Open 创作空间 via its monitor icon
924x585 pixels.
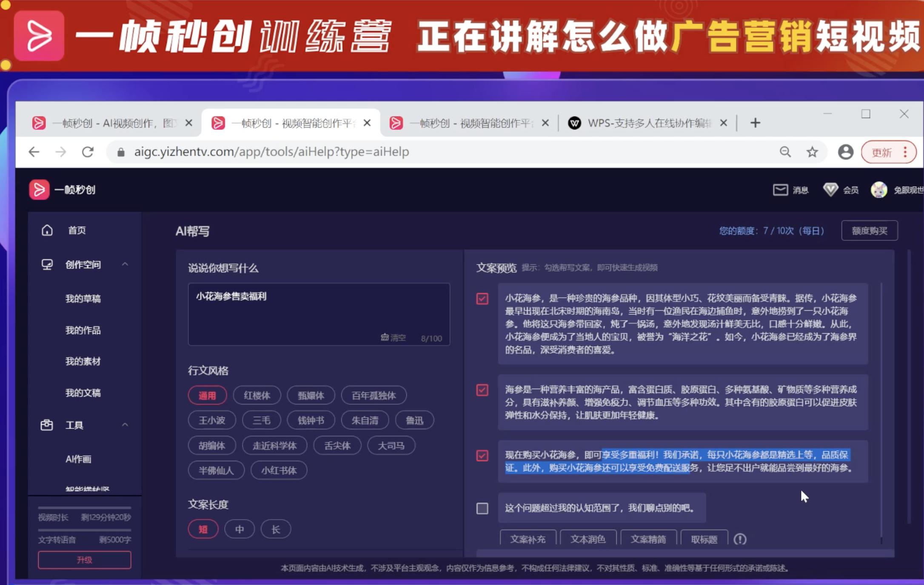point(47,264)
